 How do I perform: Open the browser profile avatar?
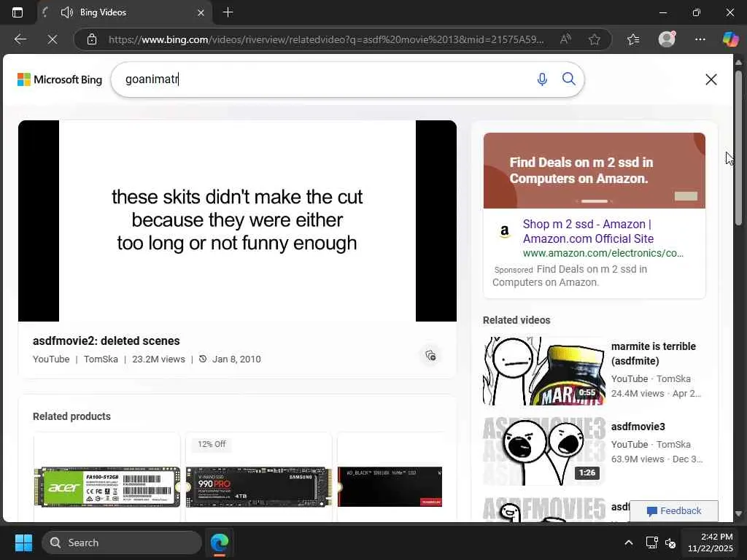[x=667, y=39]
